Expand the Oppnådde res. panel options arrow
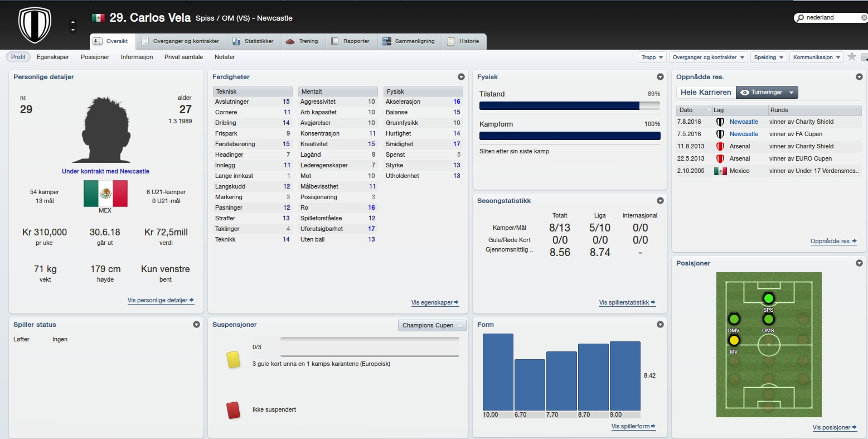 (859, 77)
